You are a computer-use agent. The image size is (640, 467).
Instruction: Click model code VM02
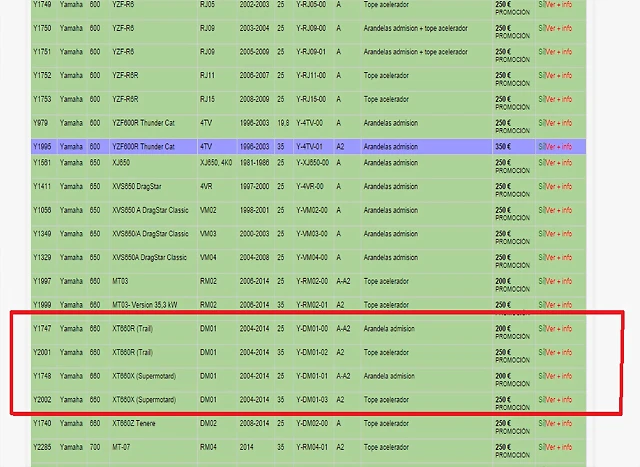click(x=208, y=210)
